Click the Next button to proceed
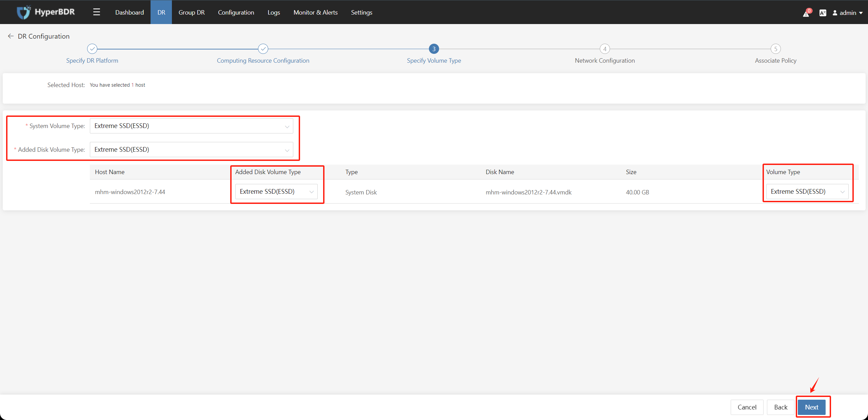868x420 pixels. (813, 407)
